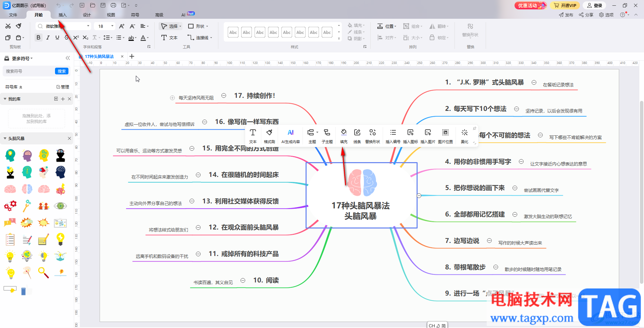The height and width of the screenshot is (328, 644).
Task: Click the 发布 publish button
Action: click(566, 15)
